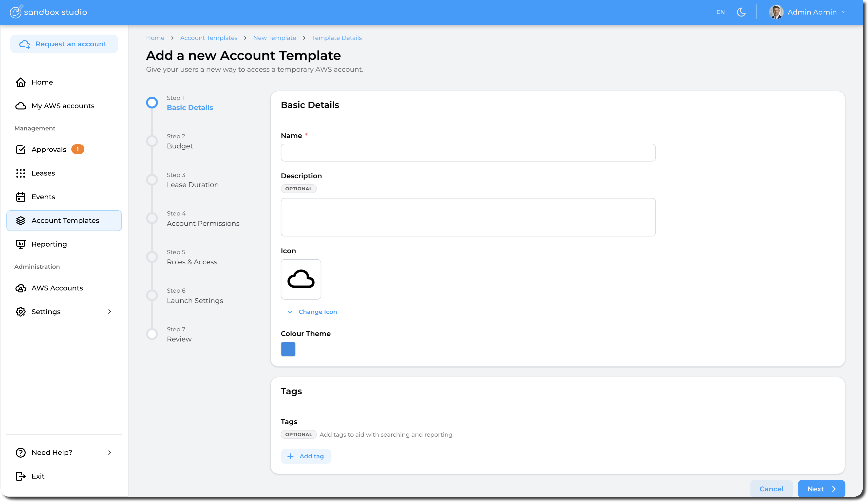
Task: Click the Home house icon in sidebar
Action: coord(21,82)
